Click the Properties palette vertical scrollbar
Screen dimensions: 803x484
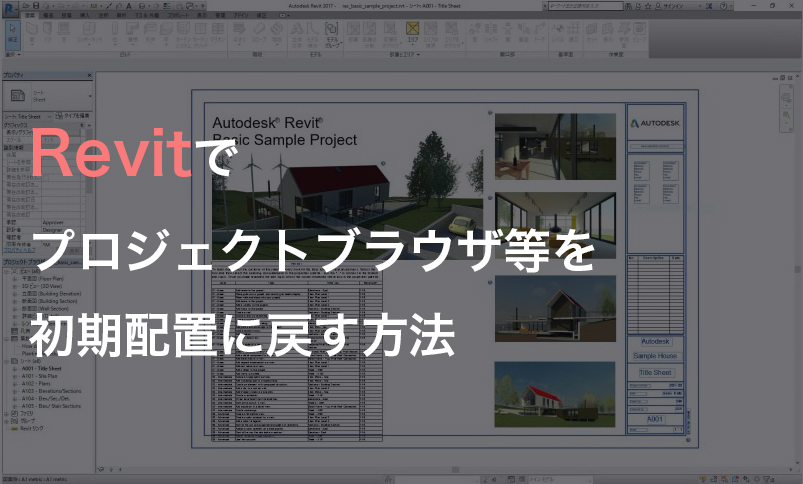click(89, 159)
